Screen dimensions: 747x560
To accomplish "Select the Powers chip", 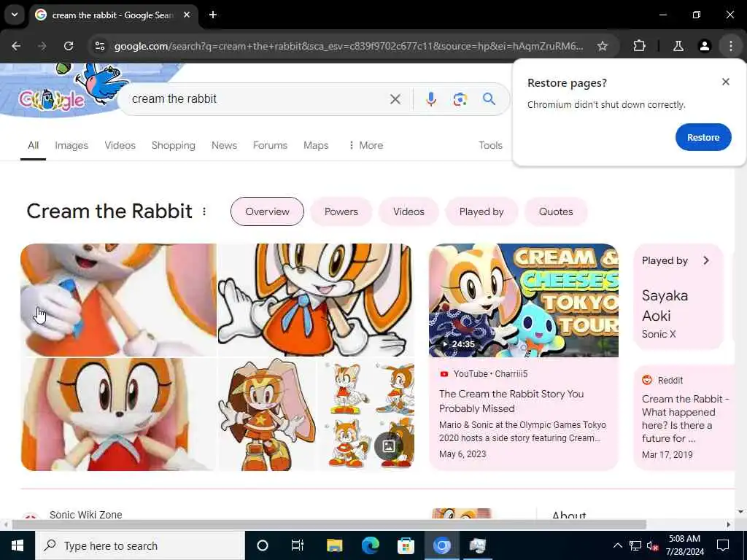I will coord(341,211).
